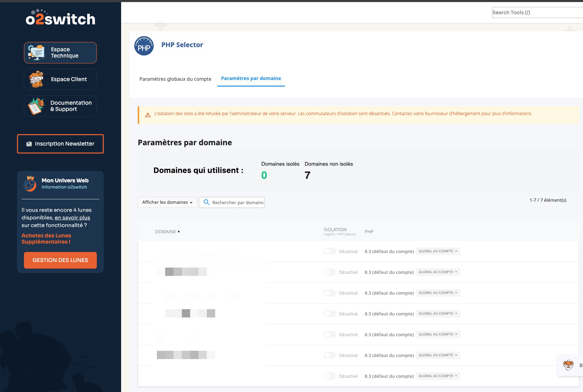Toggle isolation switch in second domain row
The image size is (583, 392).
click(330, 272)
